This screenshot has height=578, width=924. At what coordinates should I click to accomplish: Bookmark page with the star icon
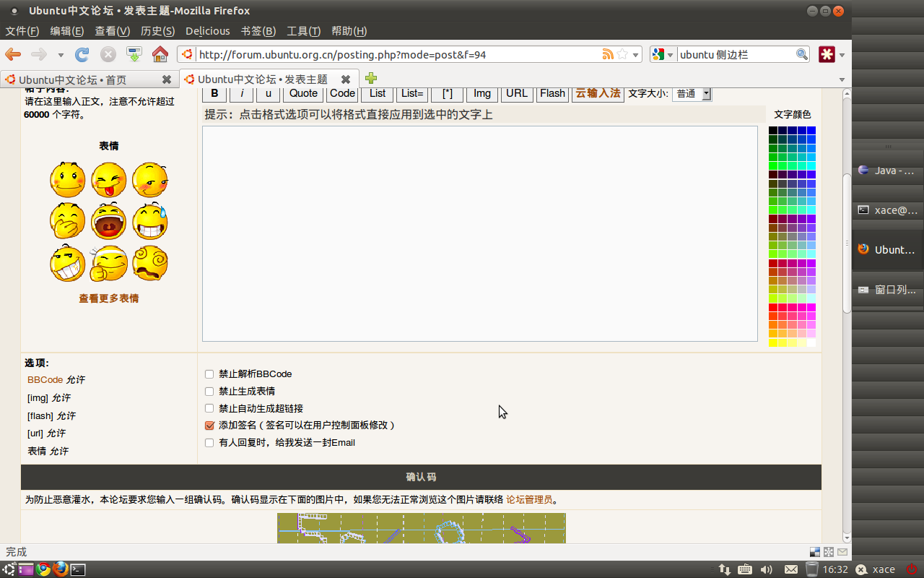pos(622,54)
